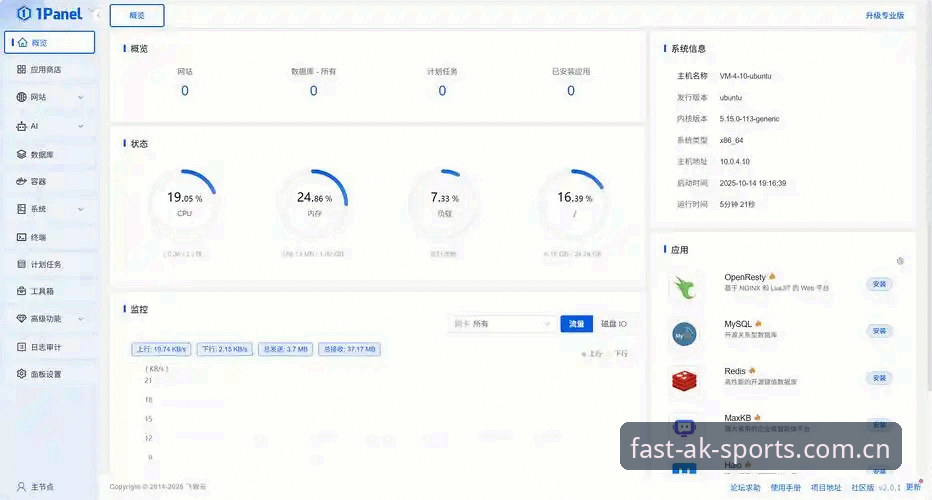
Task: Open the 论坛求助 footer link
Action: point(745,488)
